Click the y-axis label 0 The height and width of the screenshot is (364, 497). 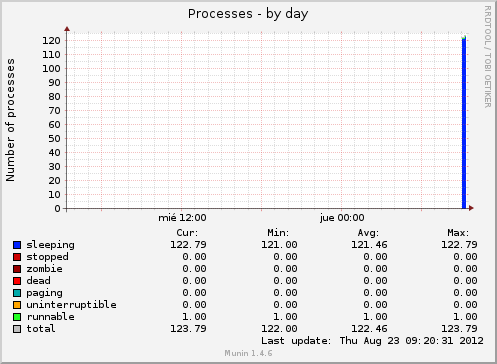pyautogui.click(x=57, y=209)
